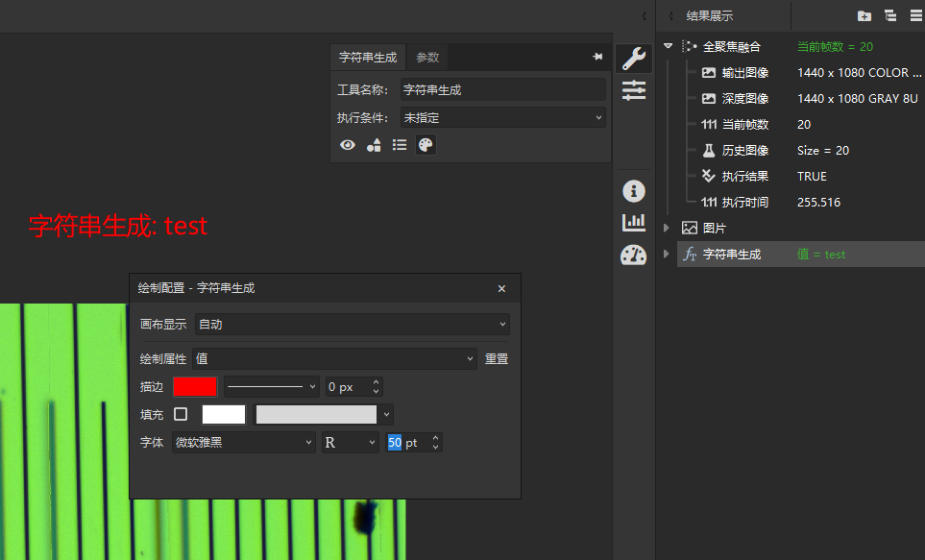925x560 pixels.
Task: Click the palette draw-config icon
Action: point(426,145)
